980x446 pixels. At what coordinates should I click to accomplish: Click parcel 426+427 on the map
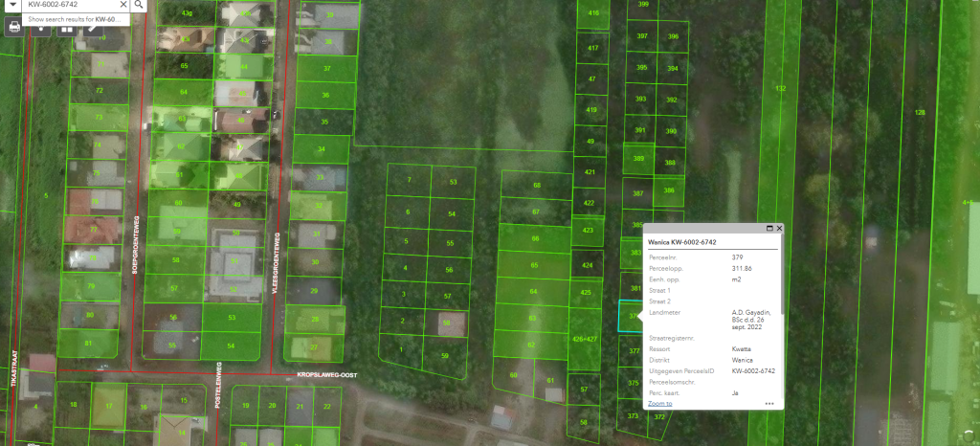coord(585,339)
